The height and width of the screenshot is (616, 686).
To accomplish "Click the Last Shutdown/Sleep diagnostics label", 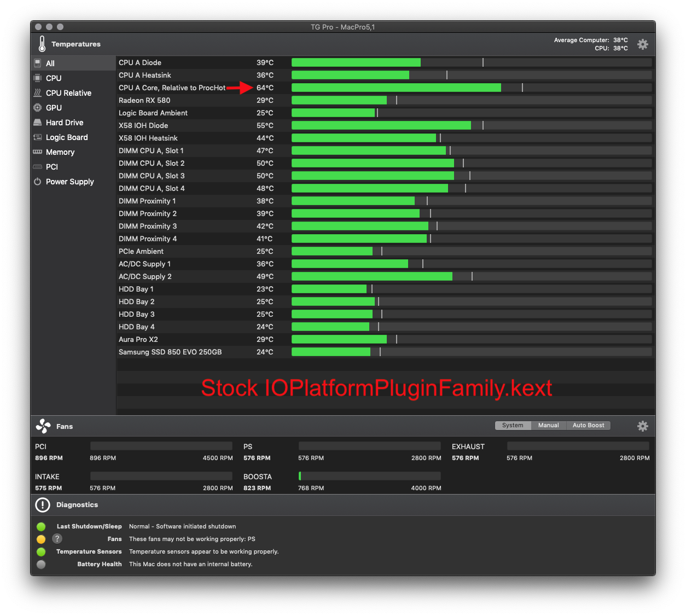I will [89, 526].
